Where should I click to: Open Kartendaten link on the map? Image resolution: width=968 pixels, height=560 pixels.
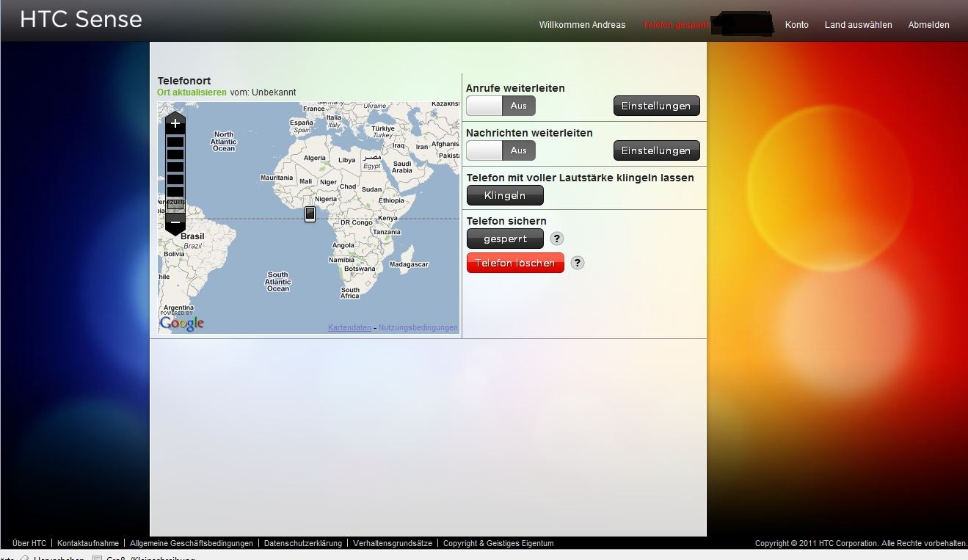[x=349, y=328]
